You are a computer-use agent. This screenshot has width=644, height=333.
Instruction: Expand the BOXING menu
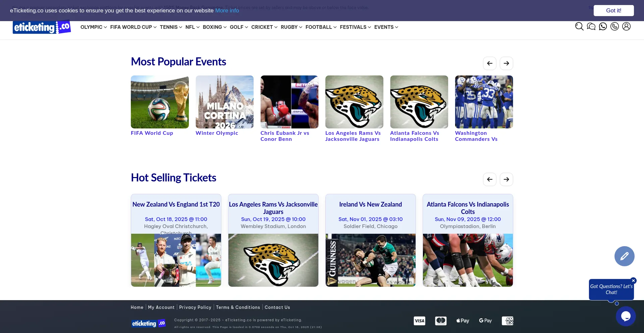(x=215, y=27)
